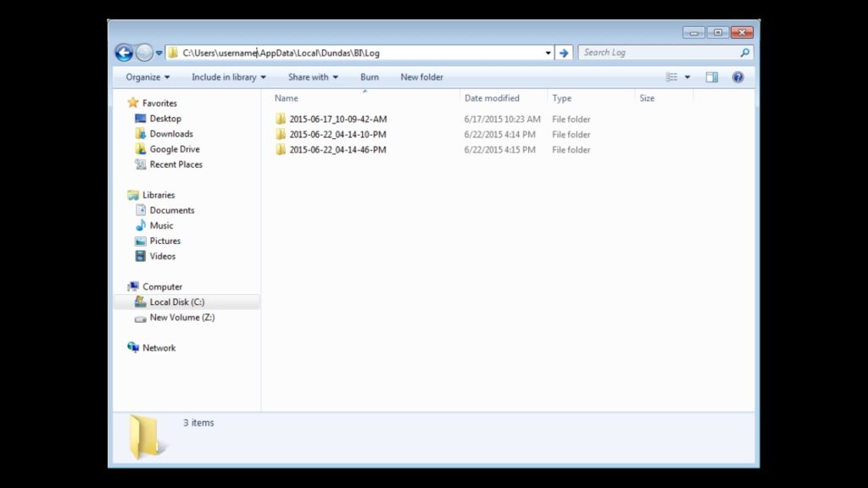The width and height of the screenshot is (868, 488).
Task: Select New Volume (Z:) drive
Action: pos(181,318)
